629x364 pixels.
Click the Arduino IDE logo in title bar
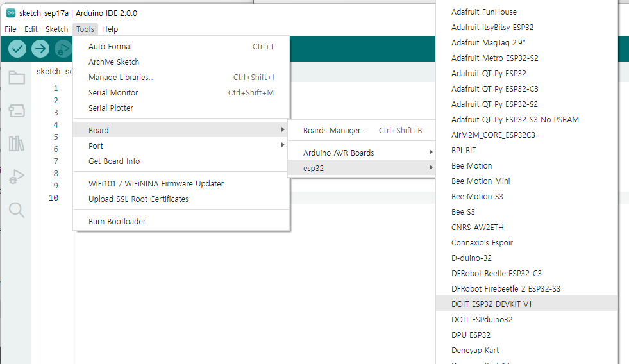point(11,13)
